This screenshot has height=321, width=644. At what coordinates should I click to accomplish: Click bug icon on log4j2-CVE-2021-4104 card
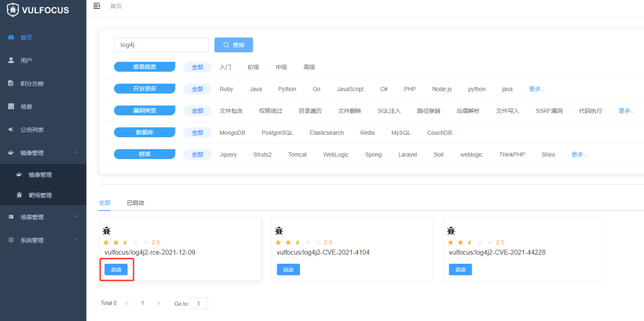click(x=279, y=231)
